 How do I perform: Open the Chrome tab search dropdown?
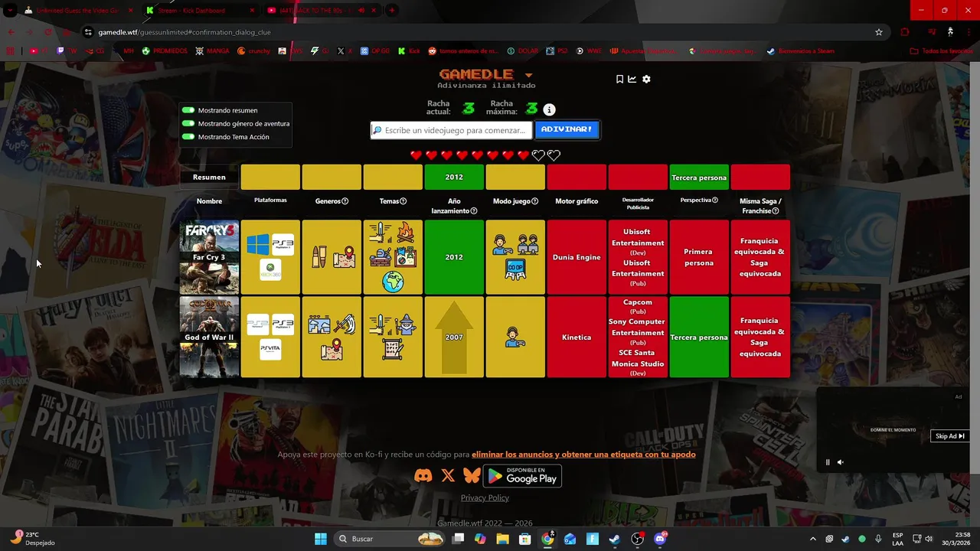(x=11, y=10)
